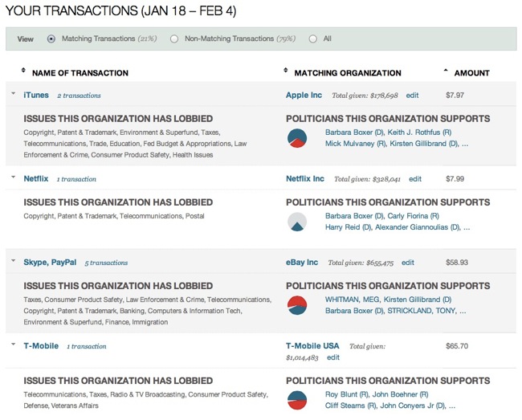
Task: Click eBay Inc party pie chart
Action: tap(297, 305)
